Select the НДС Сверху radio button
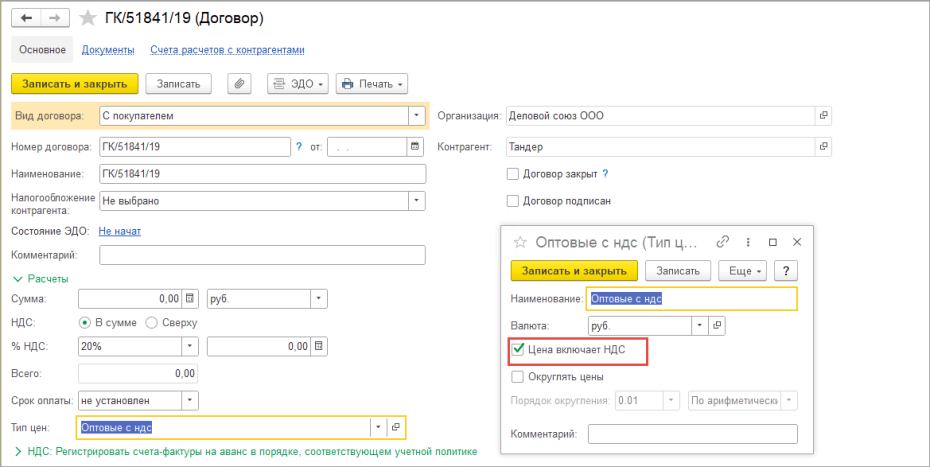930x467 pixels. pyautogui.click(x=151, y=323)
